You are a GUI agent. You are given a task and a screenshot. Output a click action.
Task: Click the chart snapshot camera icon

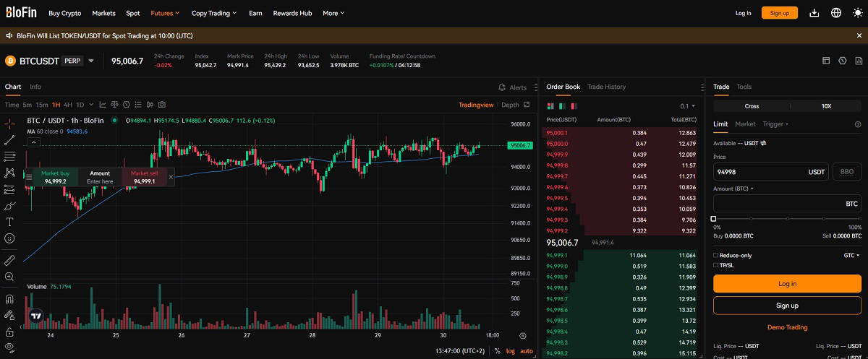161,105
